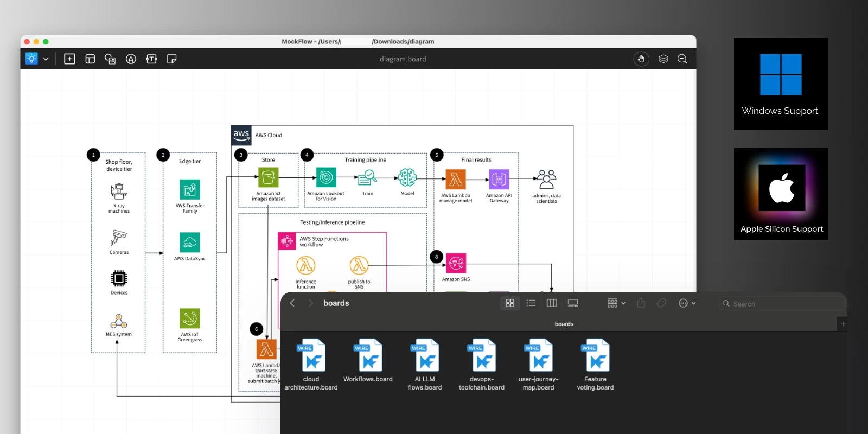Switch Finder to column view

point(552,303)
